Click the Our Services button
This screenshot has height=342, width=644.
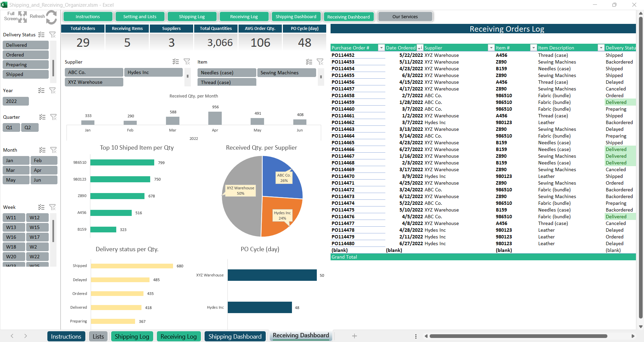click(x=405, y=16)
